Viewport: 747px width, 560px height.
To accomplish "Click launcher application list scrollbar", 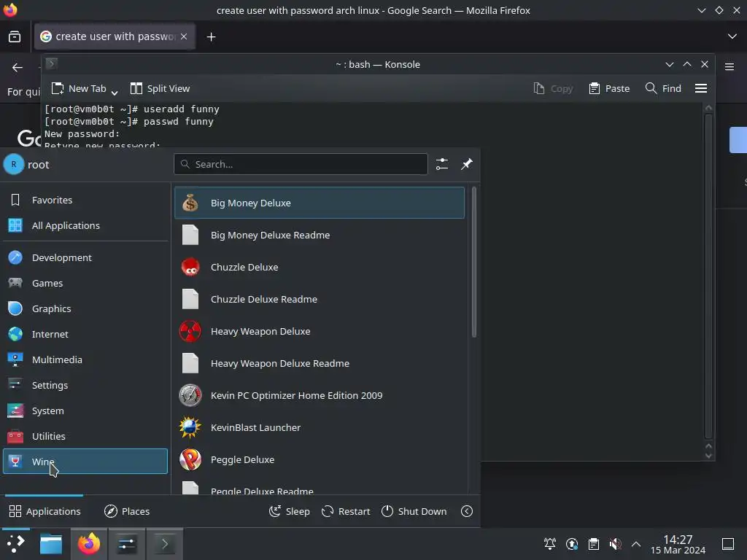I will click(x=473, y=262).
